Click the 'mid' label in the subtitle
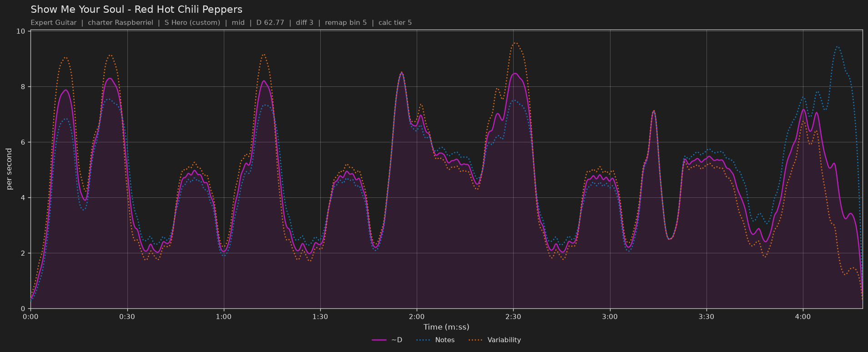 coord(238,23)
